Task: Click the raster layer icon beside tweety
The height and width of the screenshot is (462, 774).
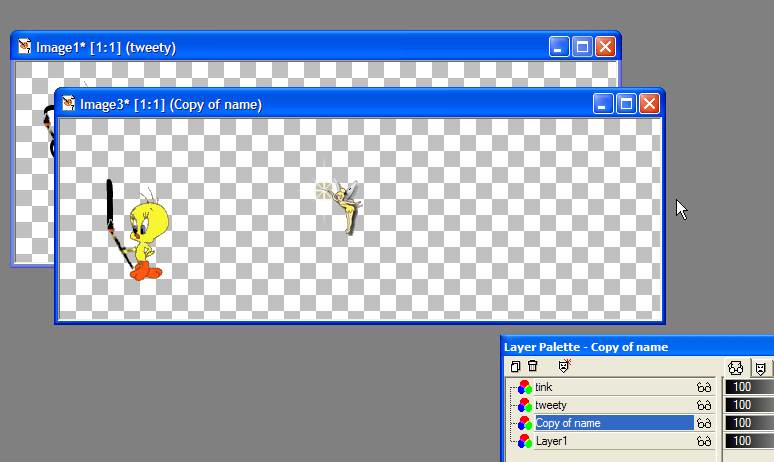Action: pyautogui.click(x=525, y=405)
